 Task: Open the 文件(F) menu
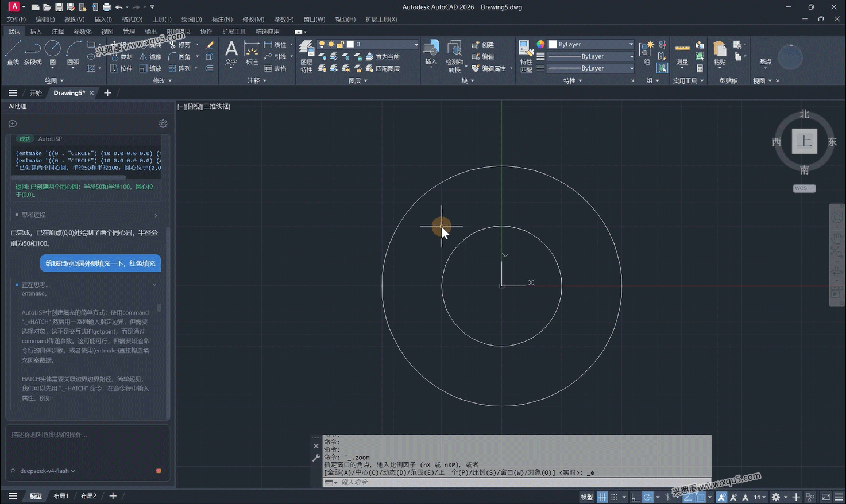click(16, 20)
